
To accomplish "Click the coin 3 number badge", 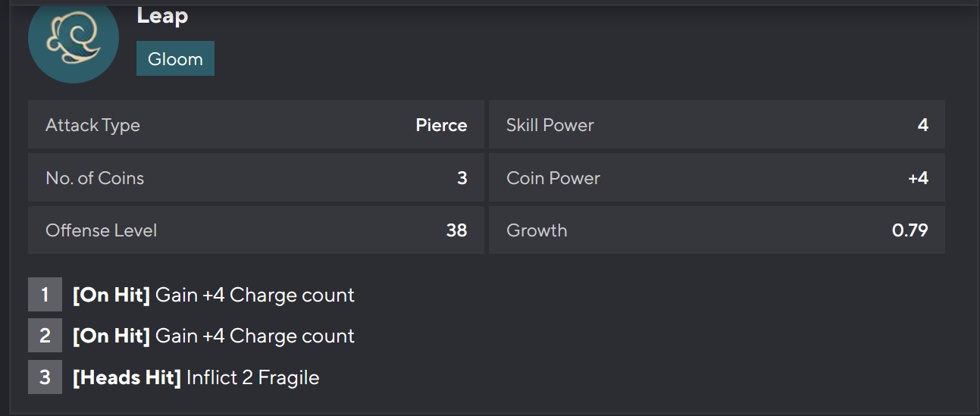I will coord(45,377).
